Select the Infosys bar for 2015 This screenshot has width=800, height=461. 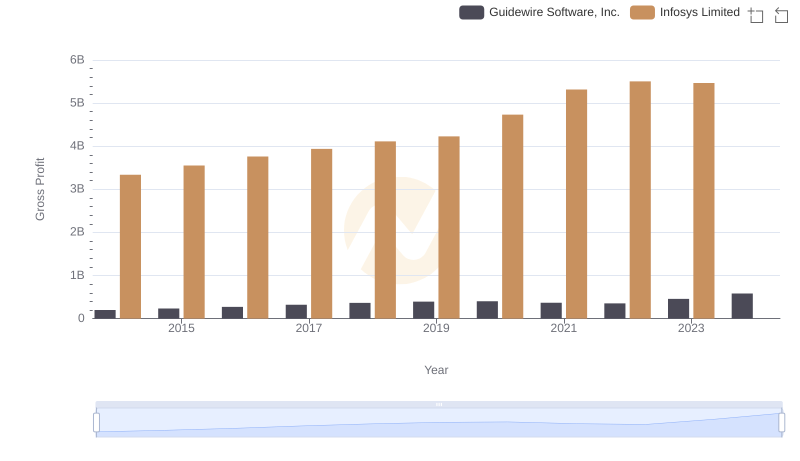(x=194, y=242)
